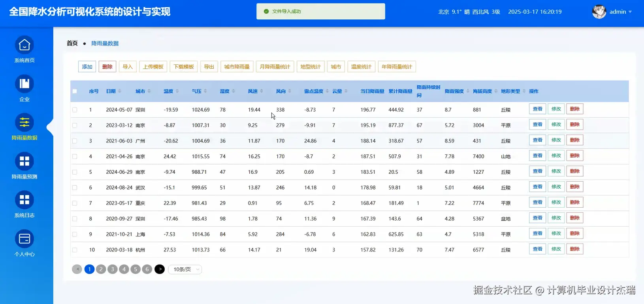This screenshot has width=644, height=304.
Task: Check row 7 checkbox for 重庆
Action: [x=75, y=203]
